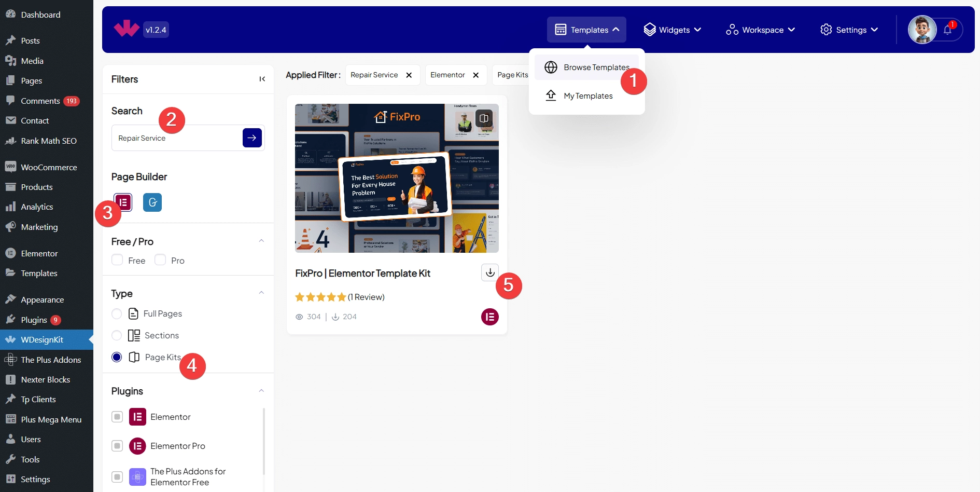Click the user avatar profile picture
980x492 pixels.
pos(922,30)
